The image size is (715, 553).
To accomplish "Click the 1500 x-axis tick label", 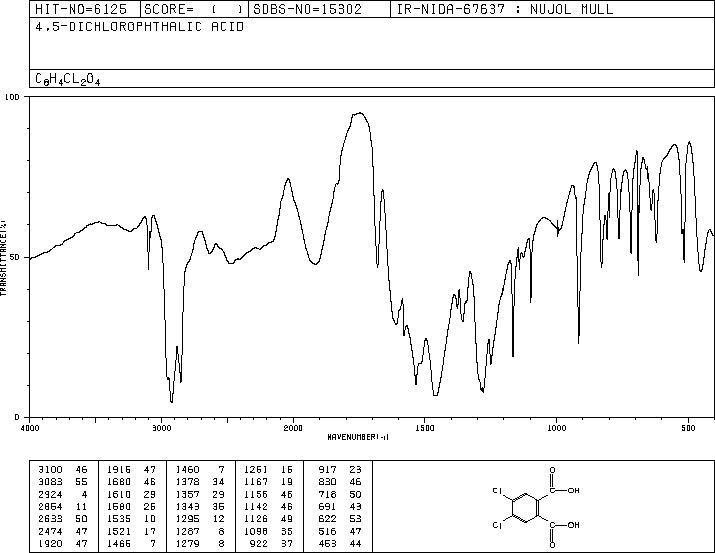I will coord(425,428).
